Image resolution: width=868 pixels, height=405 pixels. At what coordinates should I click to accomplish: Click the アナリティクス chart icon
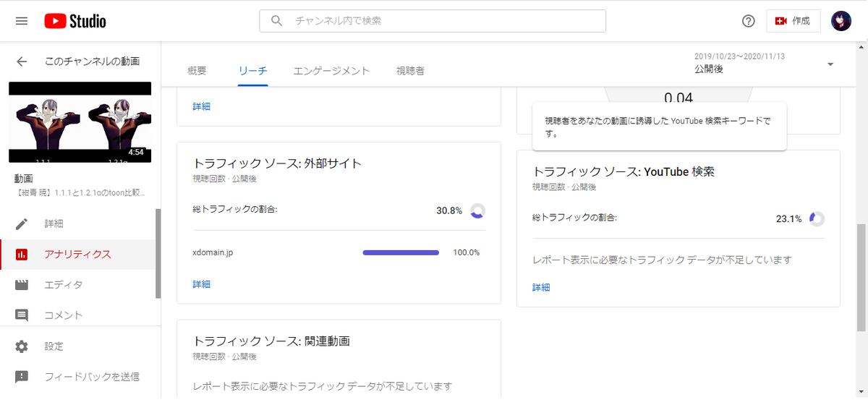tap(22, 255)
